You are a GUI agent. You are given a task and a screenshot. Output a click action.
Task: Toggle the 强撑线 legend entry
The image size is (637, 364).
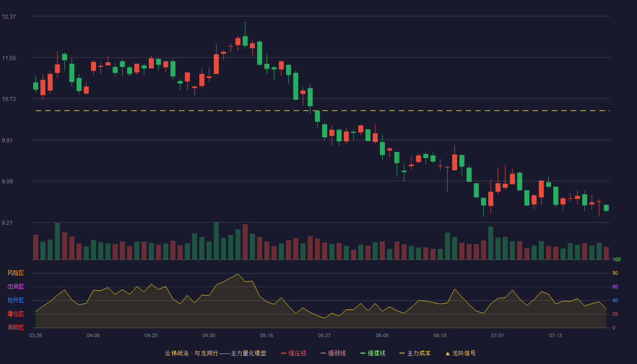[373, 353]
